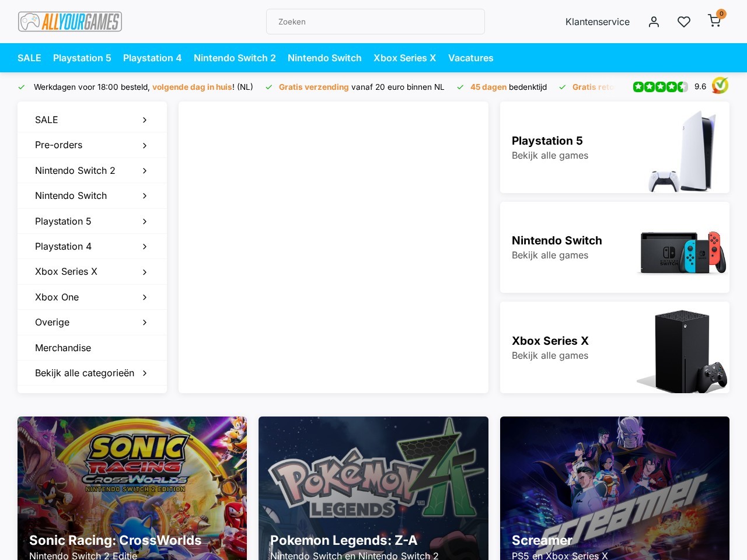The image size is (747, 560).
Task: Click the Webwinkel trustmark badge
Action: click(720, 86)
